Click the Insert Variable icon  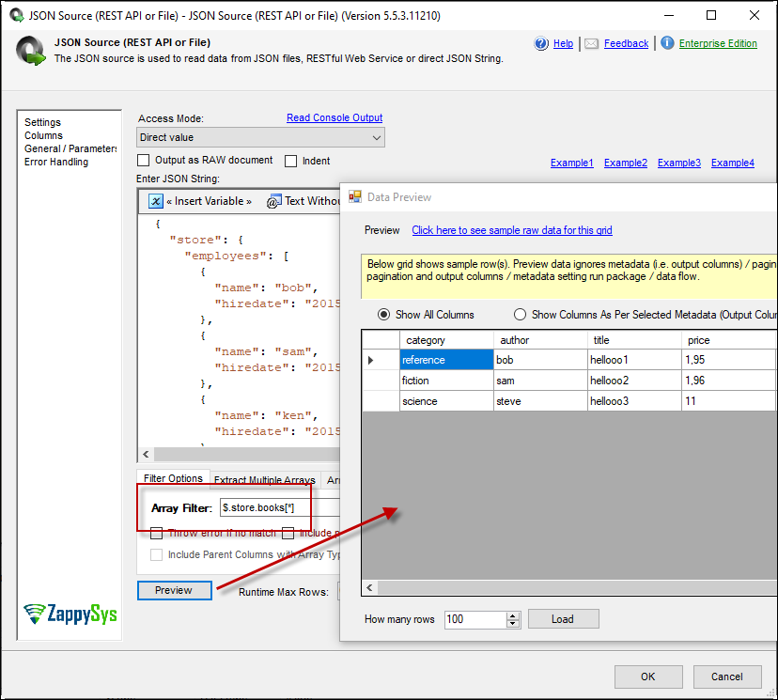coord(155,201)
